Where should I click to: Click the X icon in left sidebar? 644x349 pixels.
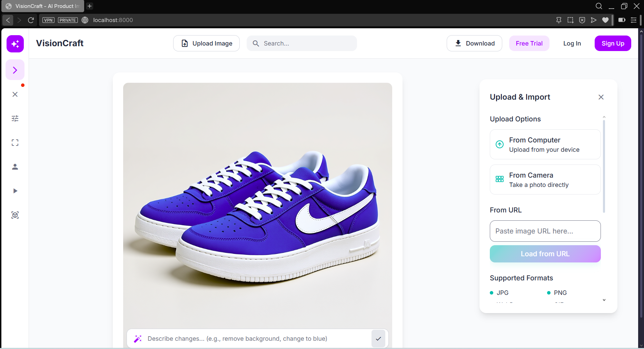[x=15, y=94]
